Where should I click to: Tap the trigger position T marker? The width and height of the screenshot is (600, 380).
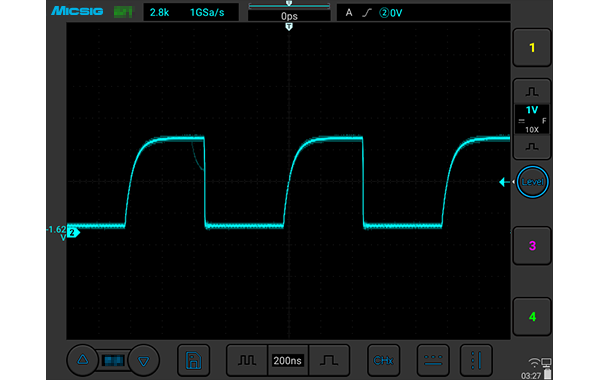(x=289, y=27)
